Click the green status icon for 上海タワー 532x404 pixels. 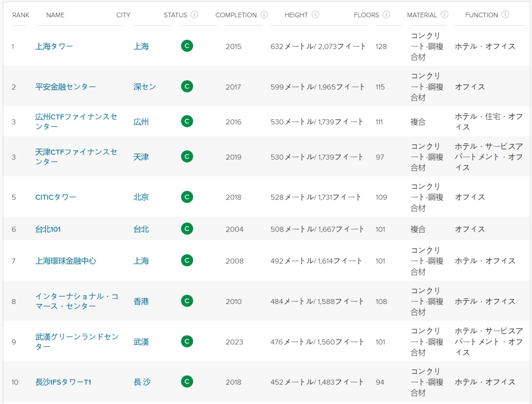pyautogui.click(x=187, y=46)
